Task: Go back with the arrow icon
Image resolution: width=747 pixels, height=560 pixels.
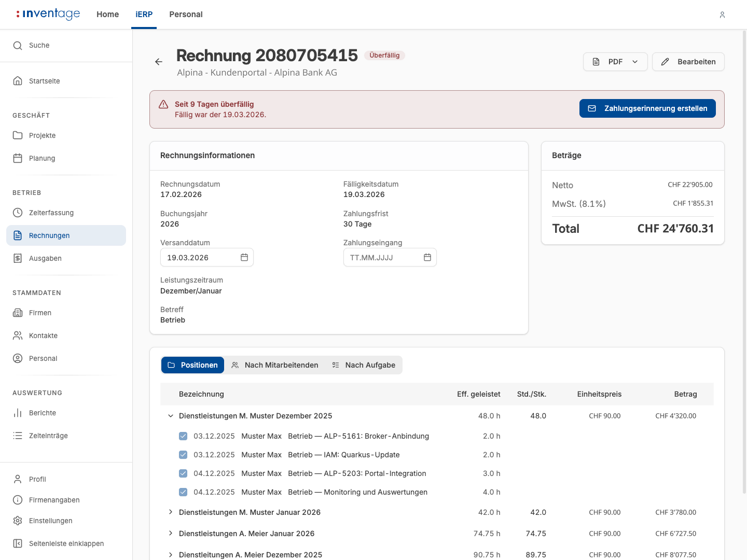Action: click(x=159, y=62)
